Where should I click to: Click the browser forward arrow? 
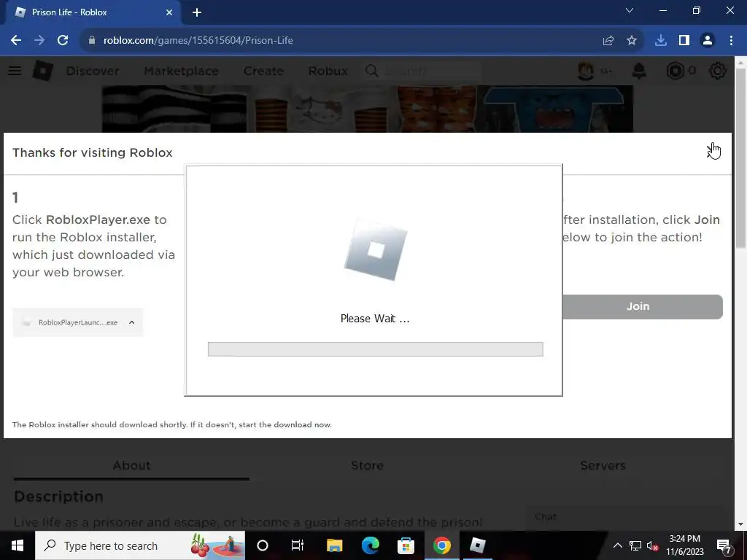point(39,41)
